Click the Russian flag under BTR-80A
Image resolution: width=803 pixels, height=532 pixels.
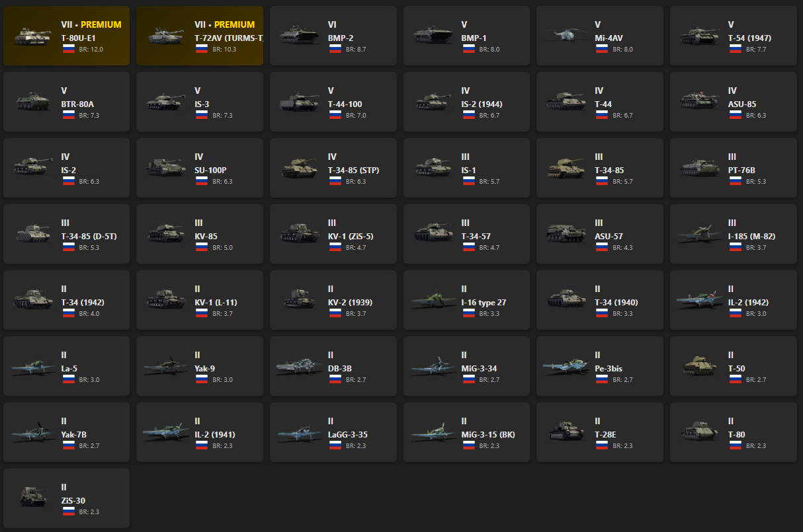tap(68, 115)
